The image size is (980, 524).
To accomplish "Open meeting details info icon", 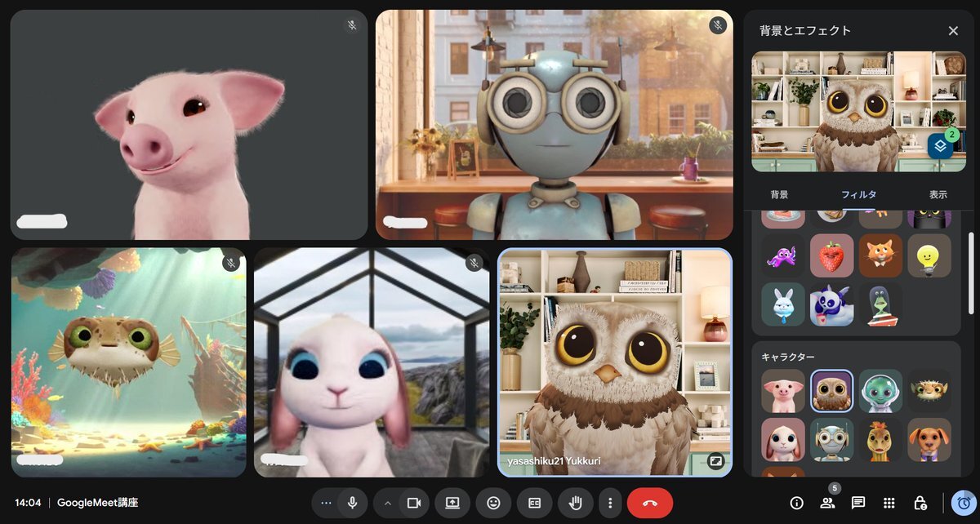I will coord(797,503).
